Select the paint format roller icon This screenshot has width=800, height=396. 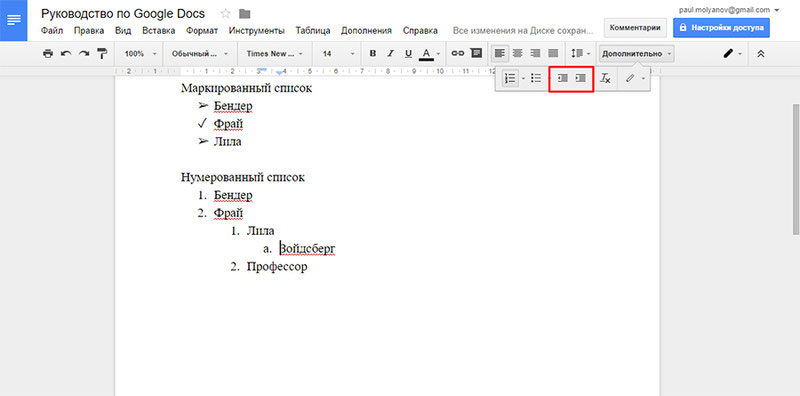coord(103,54)
